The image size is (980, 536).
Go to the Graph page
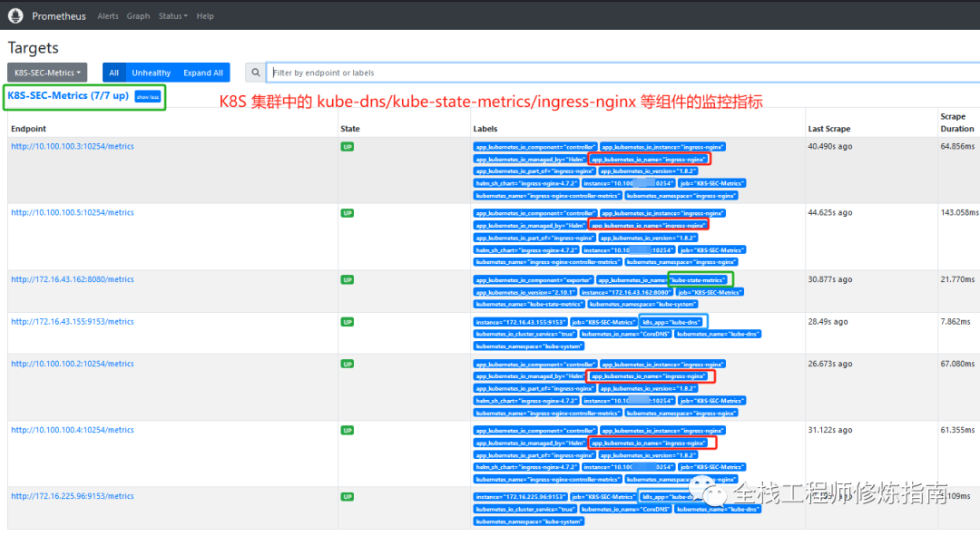tap(138, 16)
